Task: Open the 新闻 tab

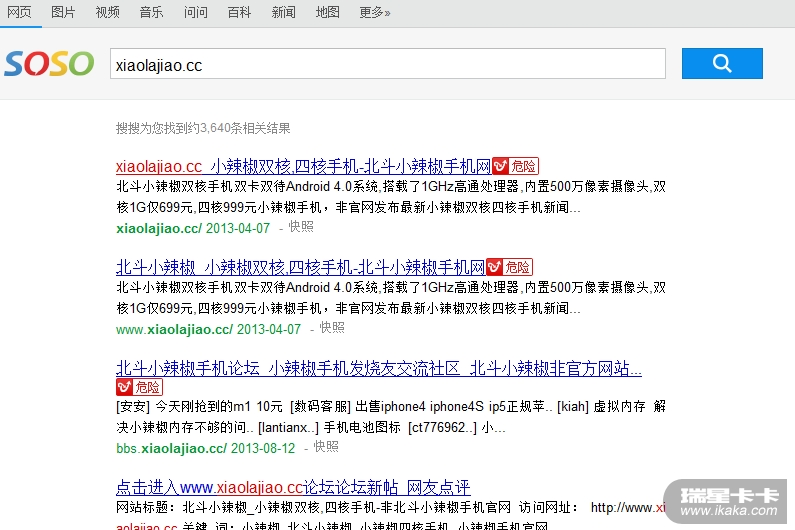Action: (x=283, y=12)
